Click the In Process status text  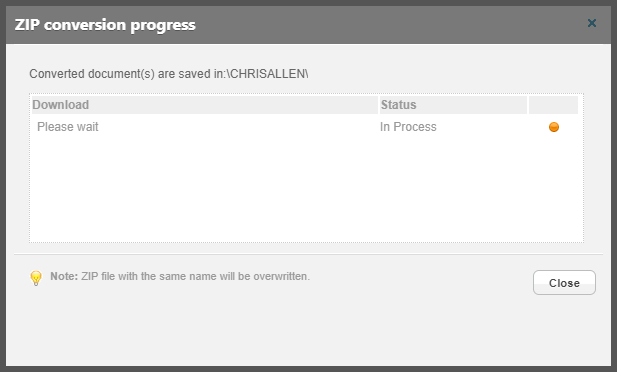tap(408, 127)
